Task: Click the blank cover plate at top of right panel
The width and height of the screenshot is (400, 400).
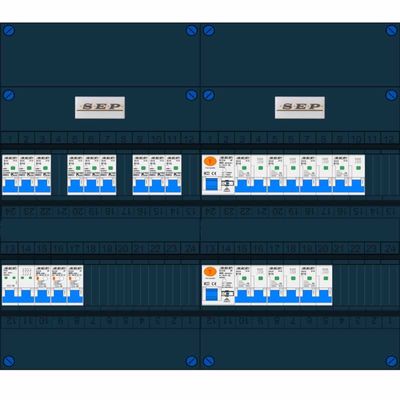Action: tap(300, 54)
